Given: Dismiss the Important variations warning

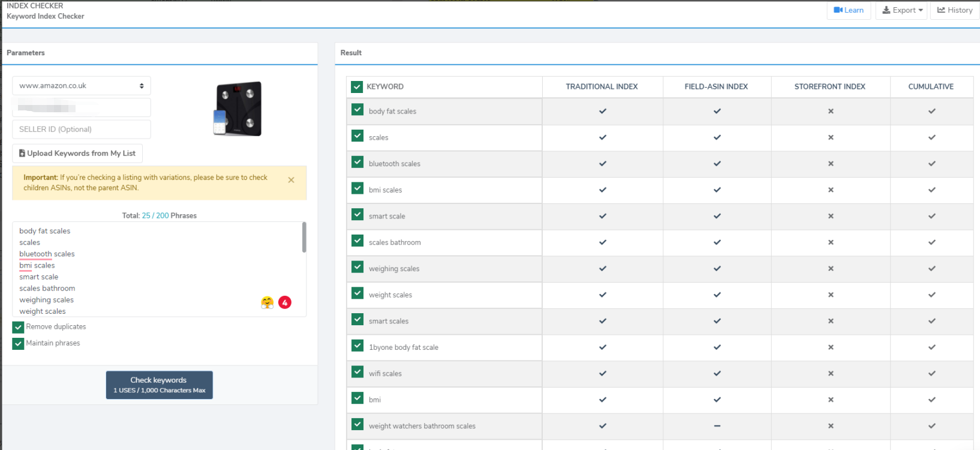Looking at the screenshot, I should (291, 180).
